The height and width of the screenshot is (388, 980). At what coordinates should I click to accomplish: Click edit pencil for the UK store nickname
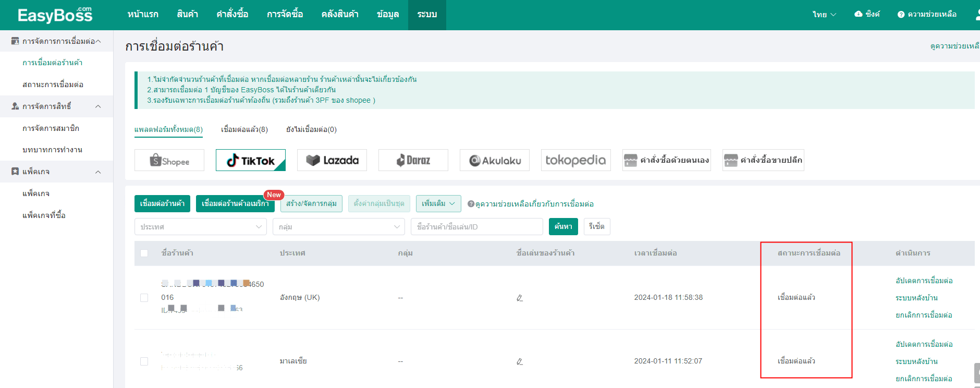point(520,298)
